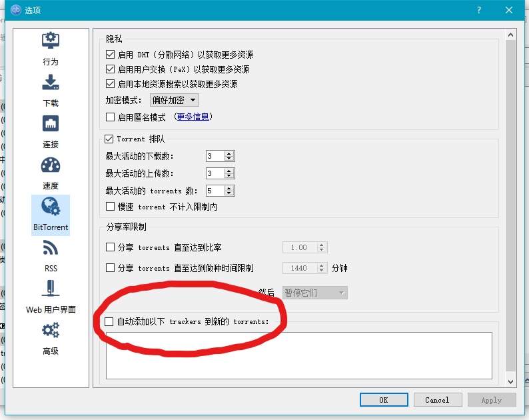529x420 pixels.
Task: Select the Web 用户界面 icon
Action: point(51,289)
